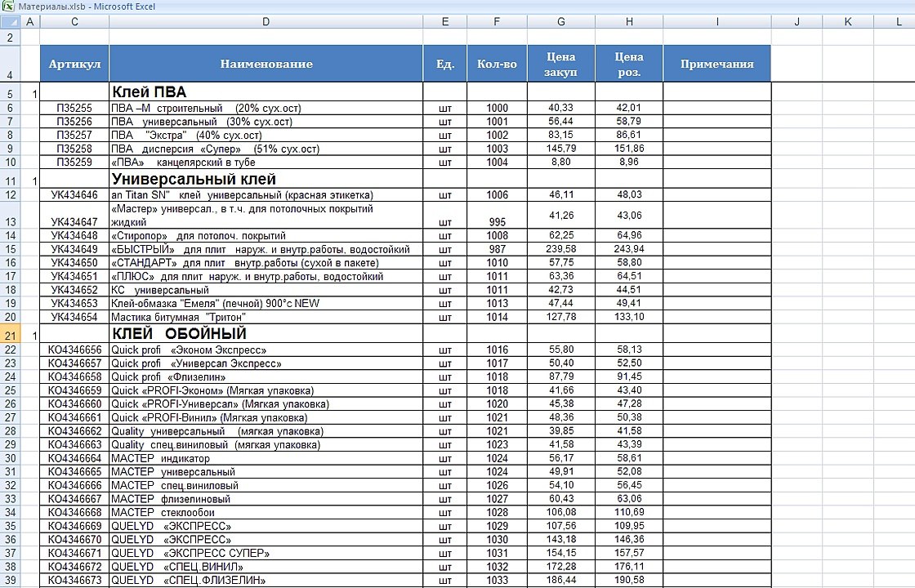Click cell Quick profi «Флизелин»

click(266, 376)
